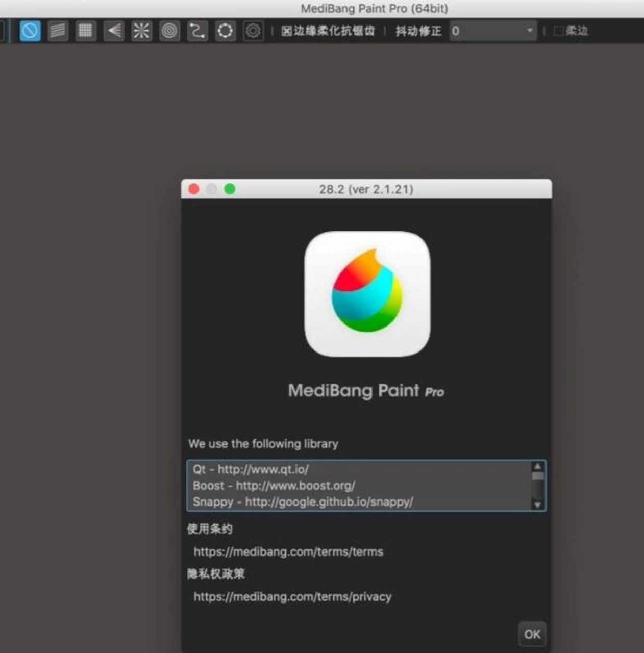Select the Vanishing Point Snap tool
The height and width of the screenshot is (653, 644).
pos(113,31)
